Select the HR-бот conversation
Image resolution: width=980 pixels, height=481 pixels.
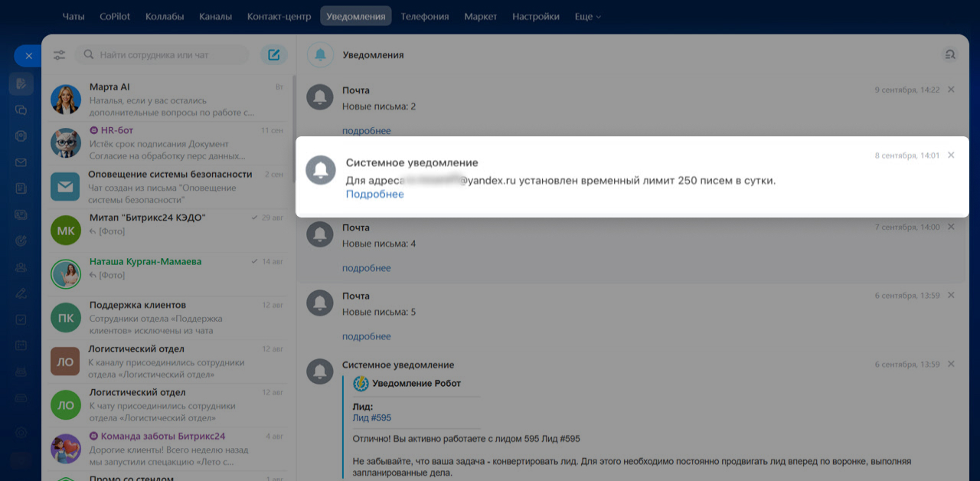click(168, 143)
